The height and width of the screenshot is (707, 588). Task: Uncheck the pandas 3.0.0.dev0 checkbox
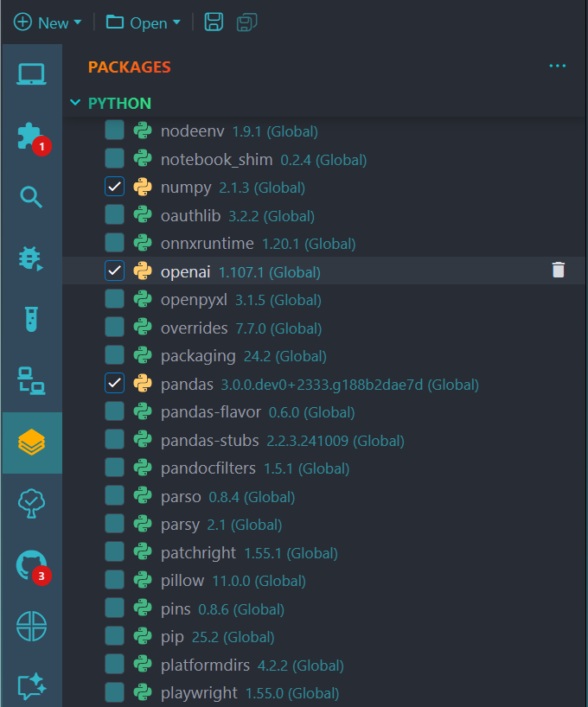(x=115, y=383)
